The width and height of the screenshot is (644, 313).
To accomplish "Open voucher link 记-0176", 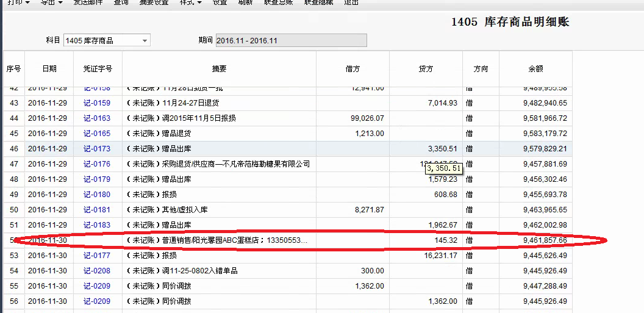I will click(x=97, y=164).
